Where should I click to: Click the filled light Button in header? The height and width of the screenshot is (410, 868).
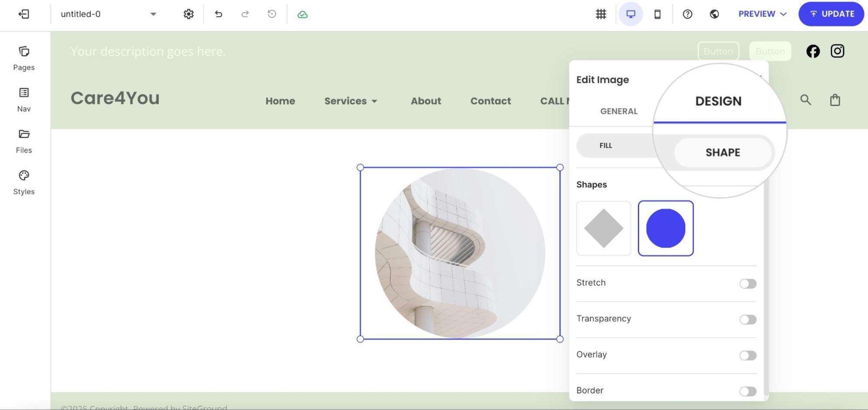tap(770, 51)
